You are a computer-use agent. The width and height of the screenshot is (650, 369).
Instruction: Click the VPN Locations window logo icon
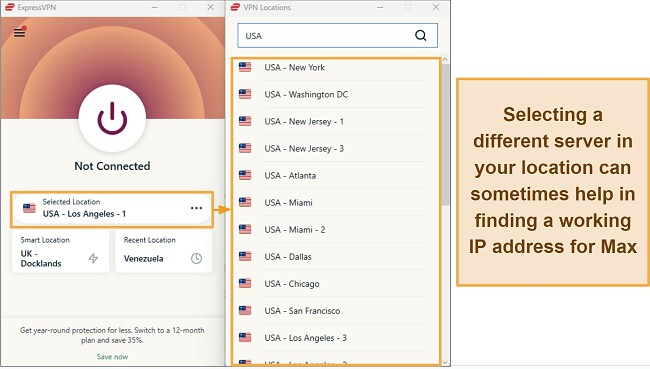235,7
